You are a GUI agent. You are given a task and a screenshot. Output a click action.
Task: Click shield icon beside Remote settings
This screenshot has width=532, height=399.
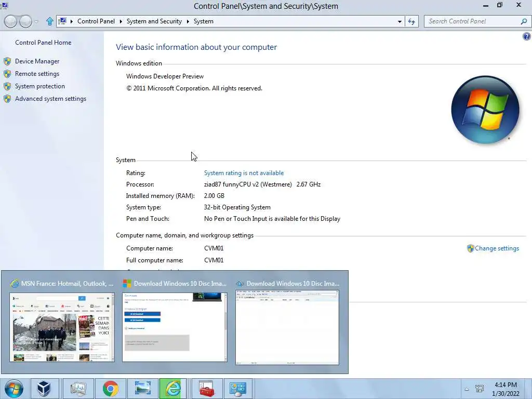pos(7,74)
